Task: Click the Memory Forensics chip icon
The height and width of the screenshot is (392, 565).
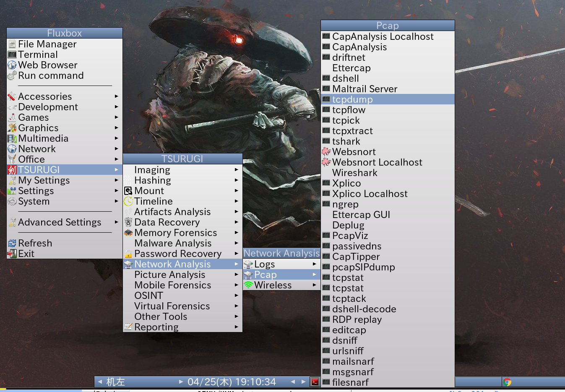Action: click(128, 233)
